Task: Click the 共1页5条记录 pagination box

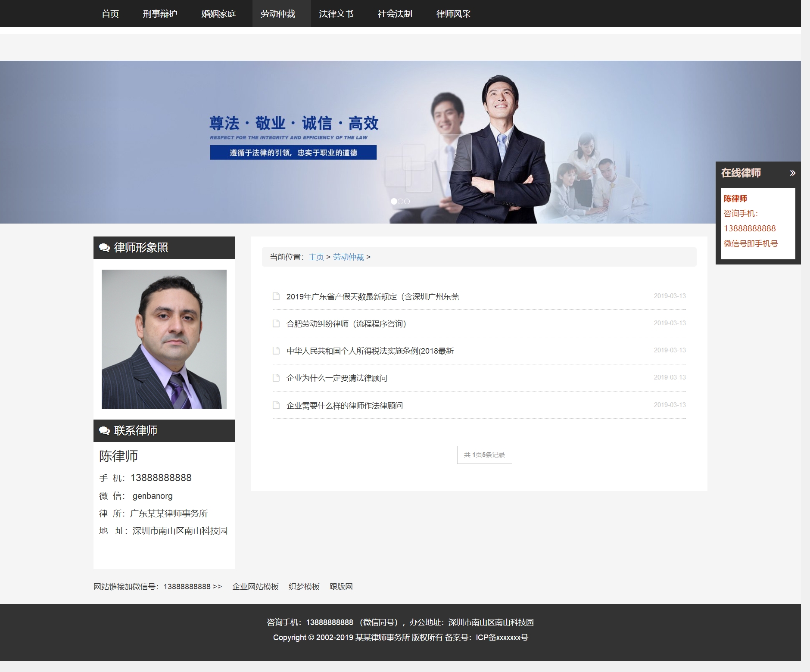Action: click(485, 455)
